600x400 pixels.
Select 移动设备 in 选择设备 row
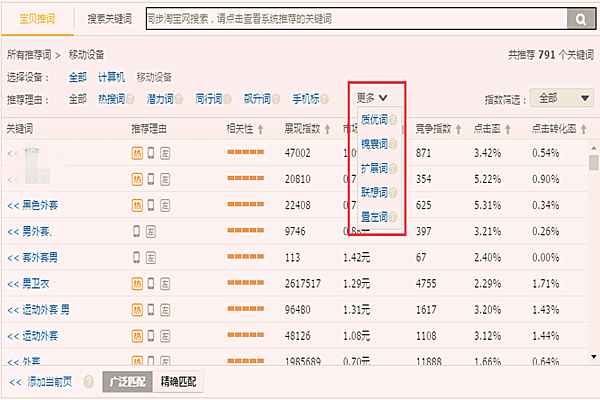pos(154,77)
